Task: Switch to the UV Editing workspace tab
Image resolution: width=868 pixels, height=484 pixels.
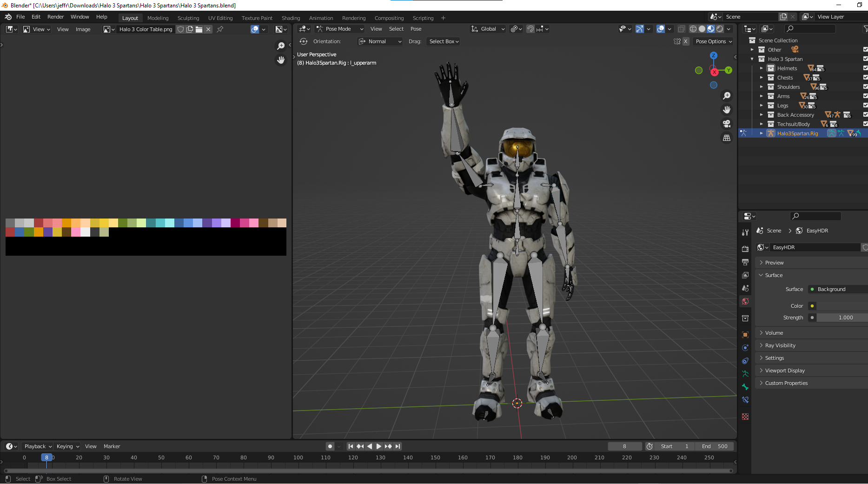Action: pyautogui.click(x=220, y=18)
